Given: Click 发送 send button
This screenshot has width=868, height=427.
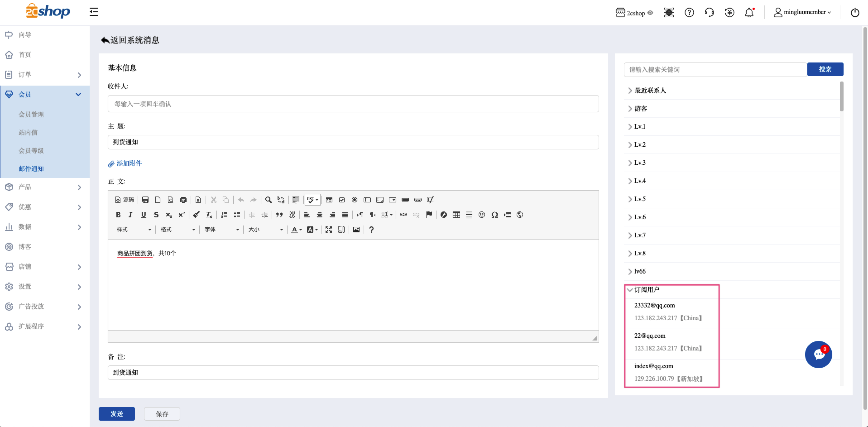Looking at the screenshot, I should pos(117,414).
